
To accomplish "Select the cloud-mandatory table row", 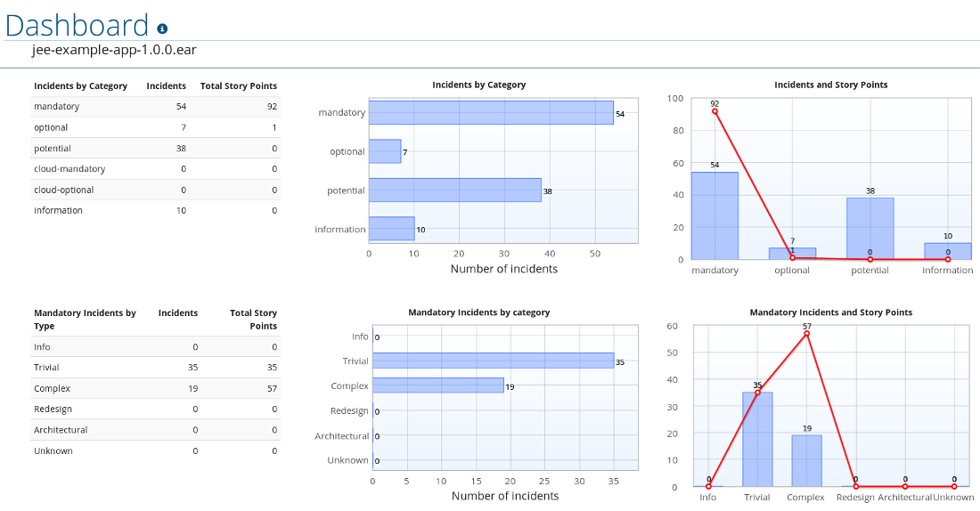I will (x=155, y=168).
